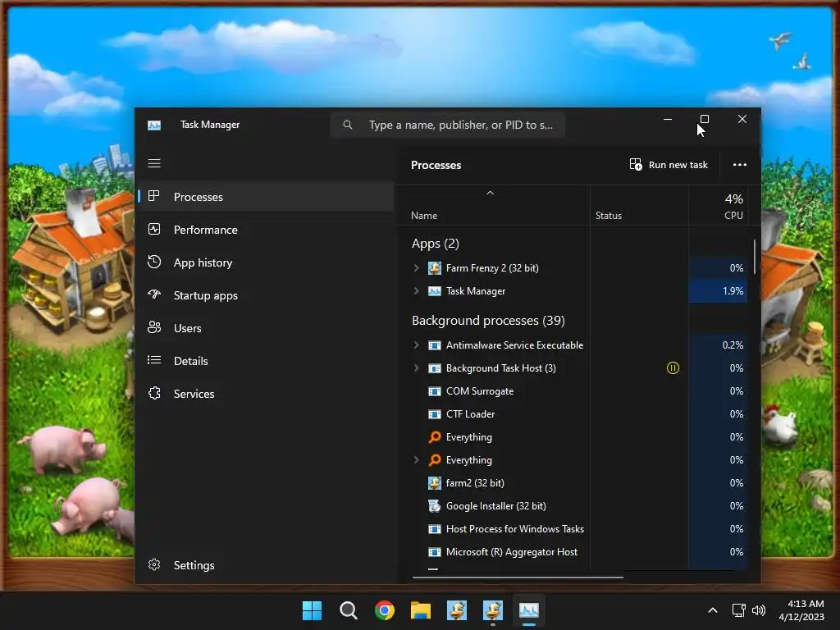Screen dimensions: 840x630
Task: Click the Performance sidebar icon
Action: coord(154,230)
